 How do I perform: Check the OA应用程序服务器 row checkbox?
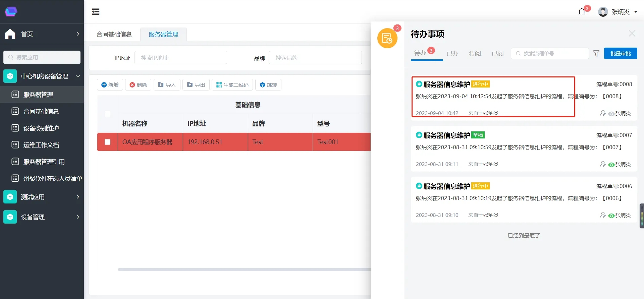pyautogui.click(x=108, y=142)
